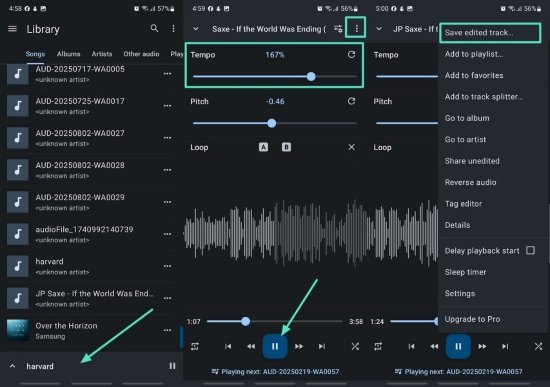
Task: Switch to the Artists tab
Action: (102, 54)
